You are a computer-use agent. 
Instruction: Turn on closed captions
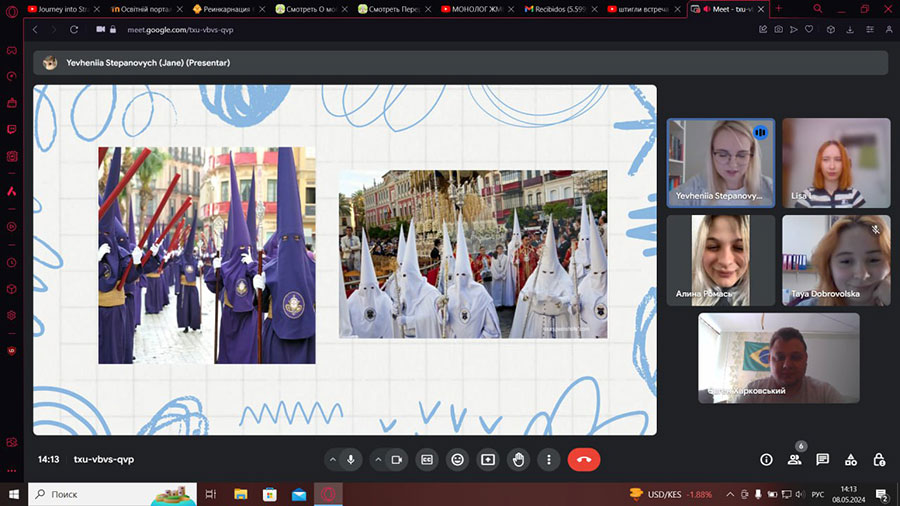point(426,460)
